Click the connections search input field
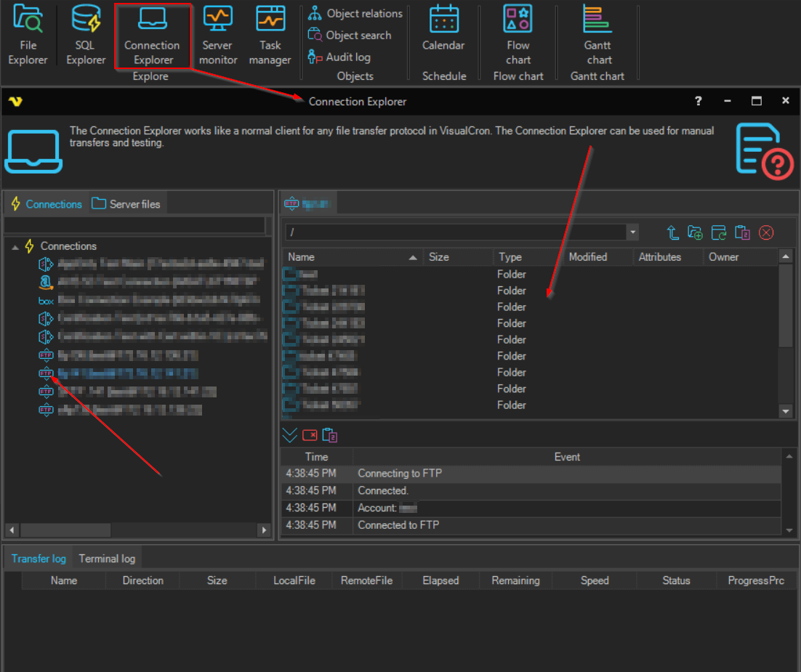This screenshot has width=801, height=672. [x=134, y=225]
